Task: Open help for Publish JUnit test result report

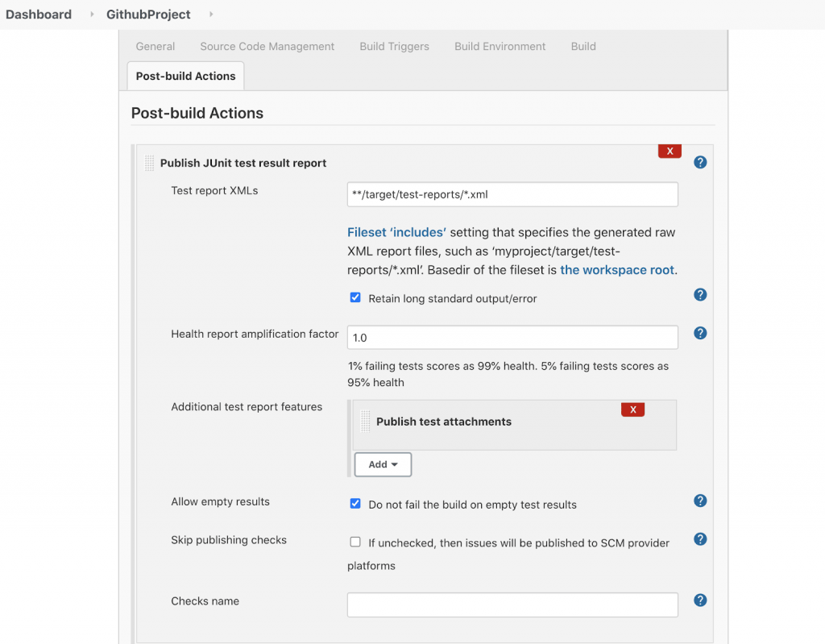Action: (x=700, y=162)
